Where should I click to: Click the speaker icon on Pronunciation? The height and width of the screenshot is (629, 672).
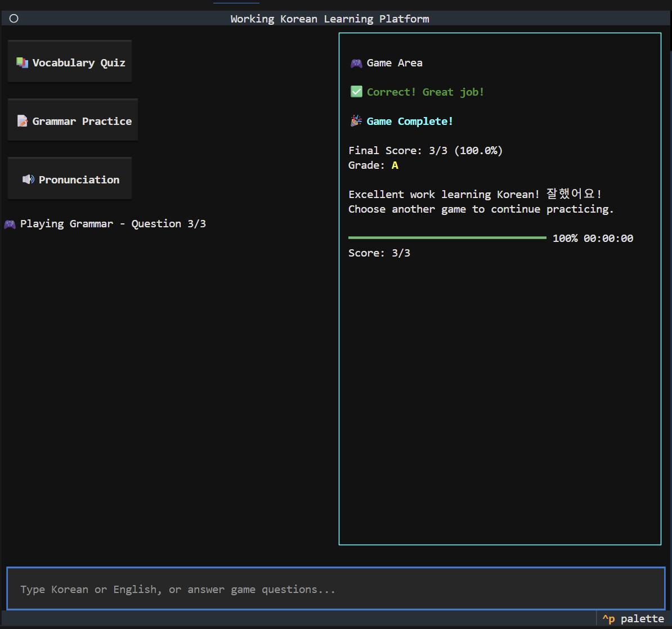click(28, 179)
